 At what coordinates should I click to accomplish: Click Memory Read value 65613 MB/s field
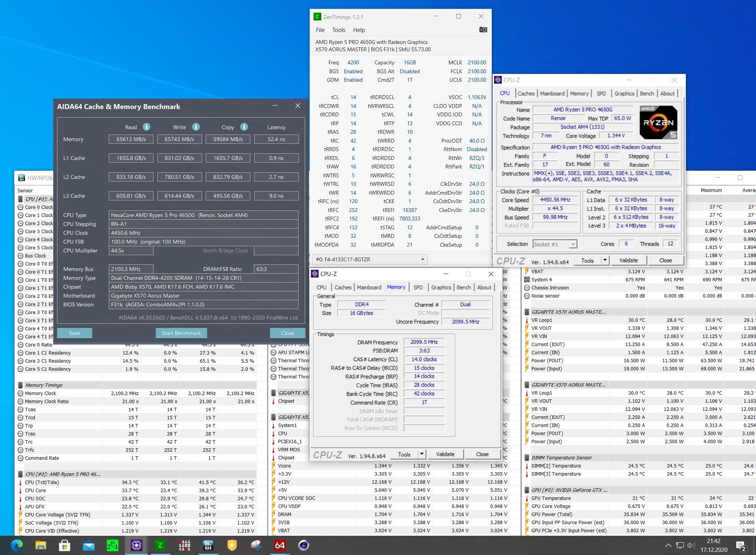coord(131,139)
